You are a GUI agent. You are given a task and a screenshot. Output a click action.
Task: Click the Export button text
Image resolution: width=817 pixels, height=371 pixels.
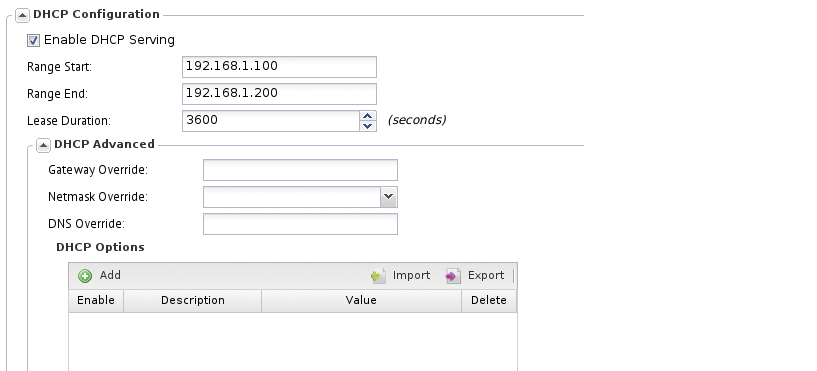[486, 275]
